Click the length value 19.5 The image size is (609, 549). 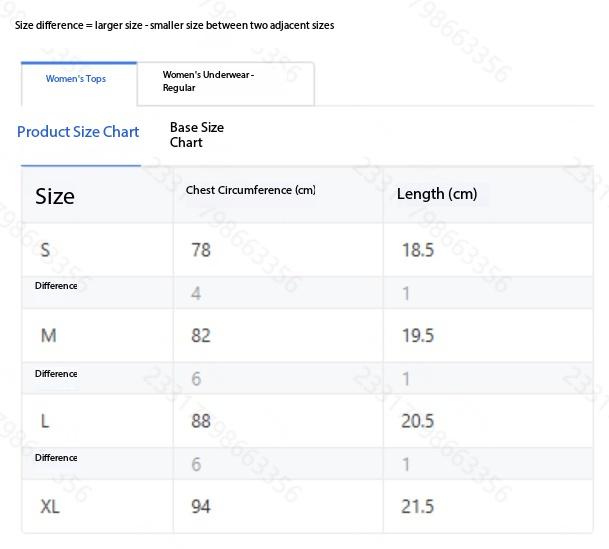418,336
